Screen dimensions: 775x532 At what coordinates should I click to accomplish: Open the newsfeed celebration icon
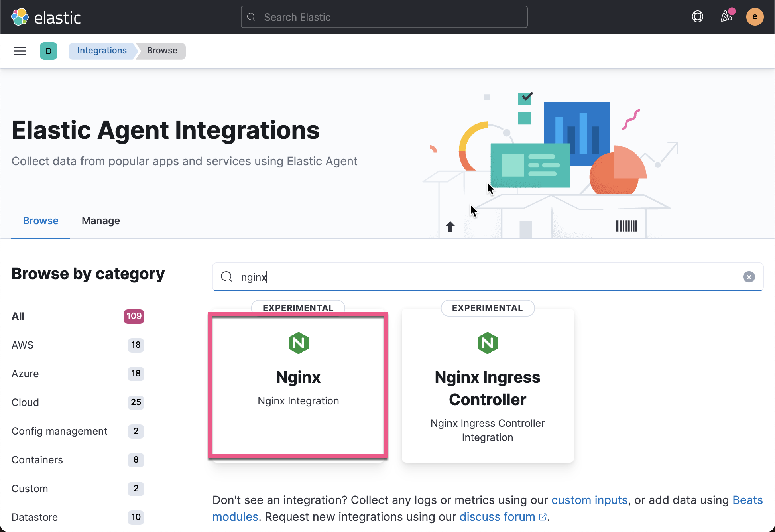[x=727, y=17]
